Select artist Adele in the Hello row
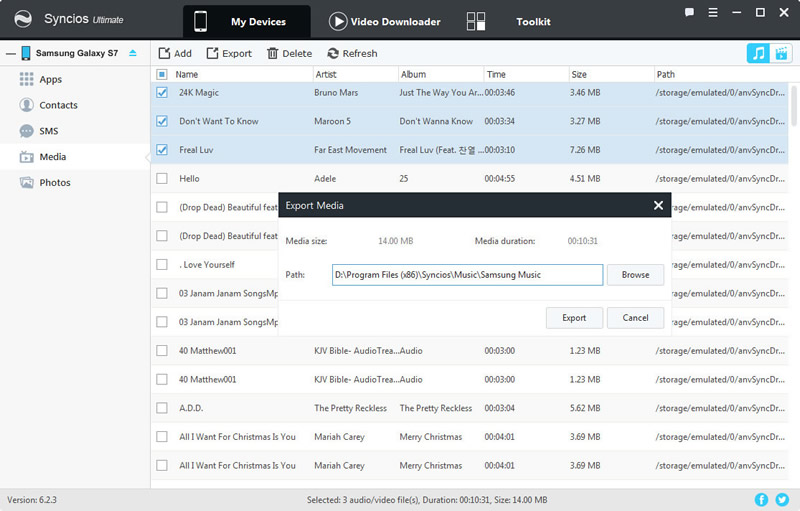Screen dimensions: 800x511 pos(325,178)
